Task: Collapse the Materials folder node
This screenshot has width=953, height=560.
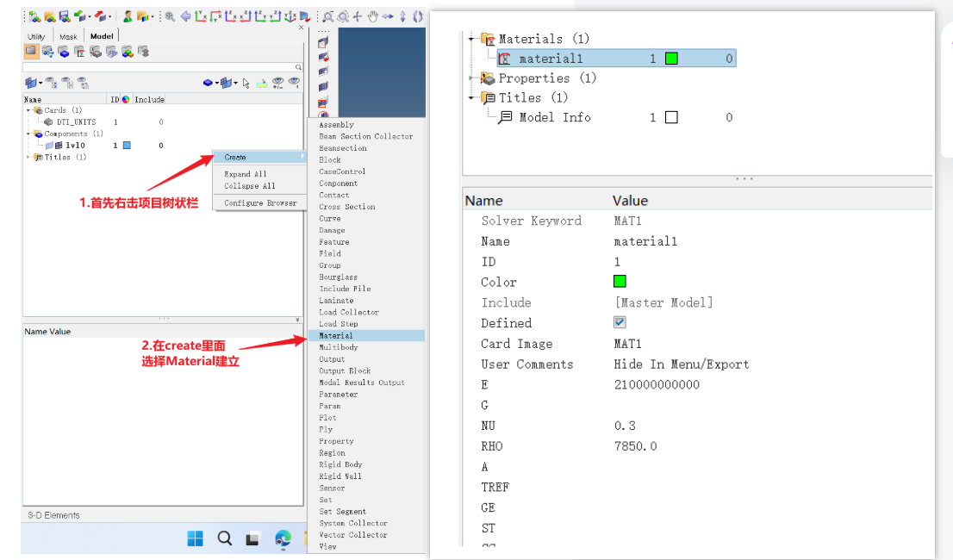Action: click(471, 39)
